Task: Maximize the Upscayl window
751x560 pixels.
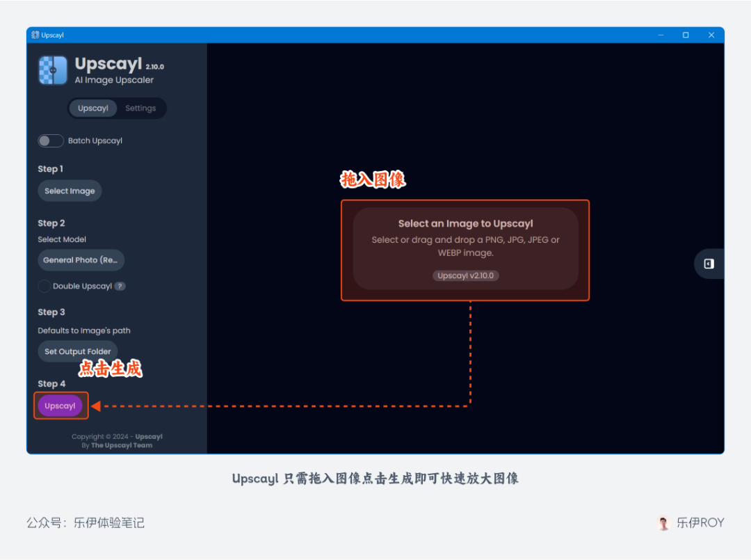Action: click(686, 35)
